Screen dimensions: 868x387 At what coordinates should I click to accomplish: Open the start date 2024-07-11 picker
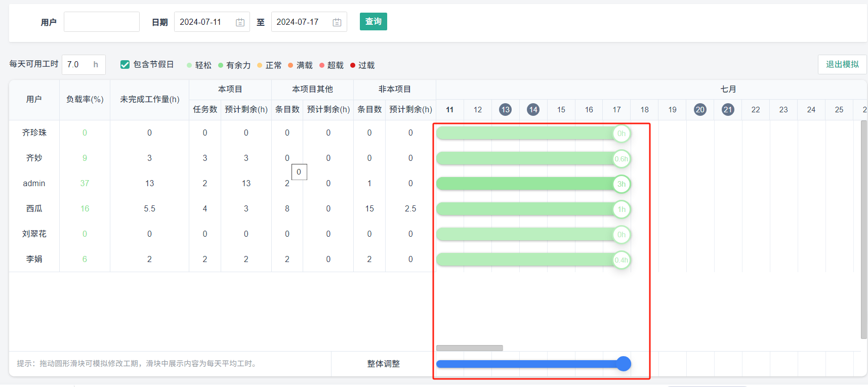click(205, 22)
